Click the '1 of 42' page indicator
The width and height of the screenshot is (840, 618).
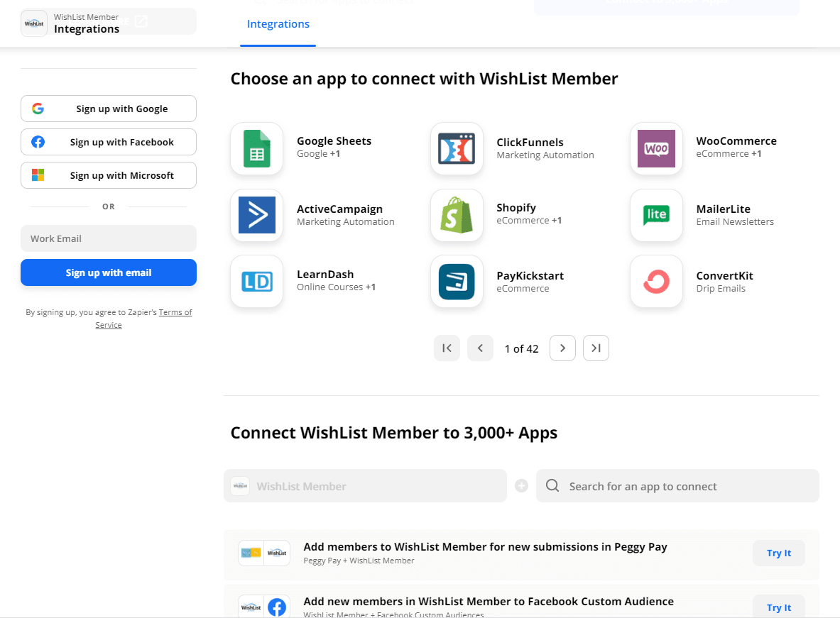coord(521,348)
